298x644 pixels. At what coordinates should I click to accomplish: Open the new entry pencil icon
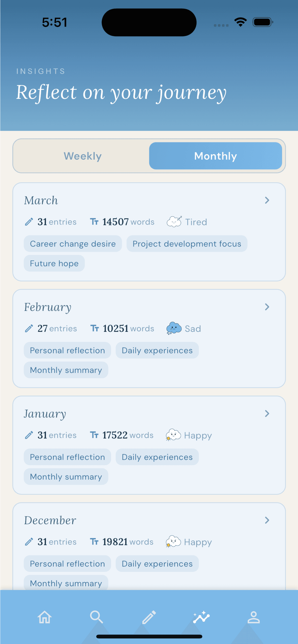coord(149,617)
